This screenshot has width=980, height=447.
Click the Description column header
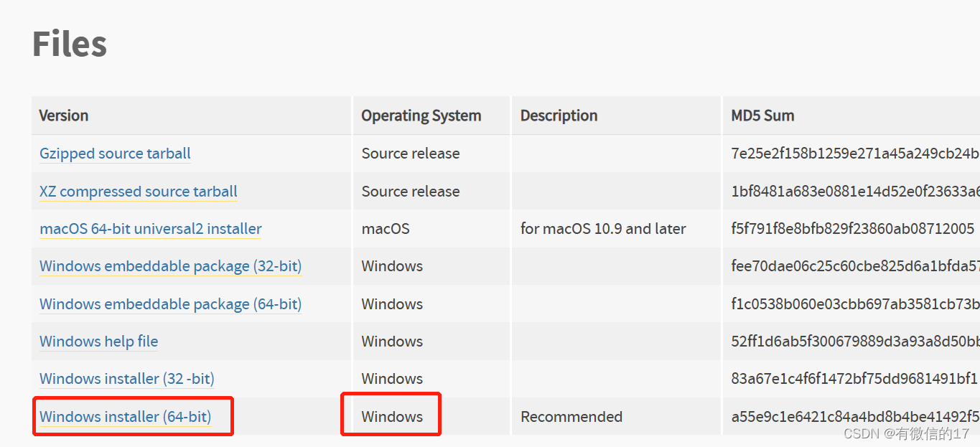pos(559,115)
